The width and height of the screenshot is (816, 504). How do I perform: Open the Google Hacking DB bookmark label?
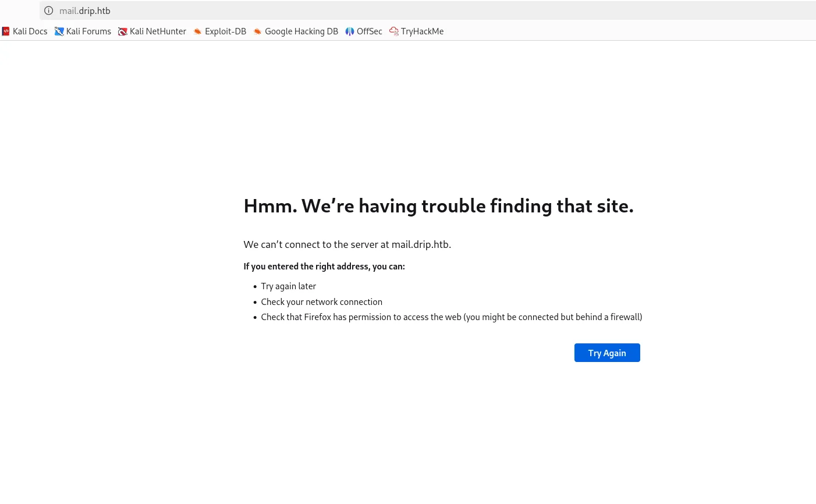301,31
